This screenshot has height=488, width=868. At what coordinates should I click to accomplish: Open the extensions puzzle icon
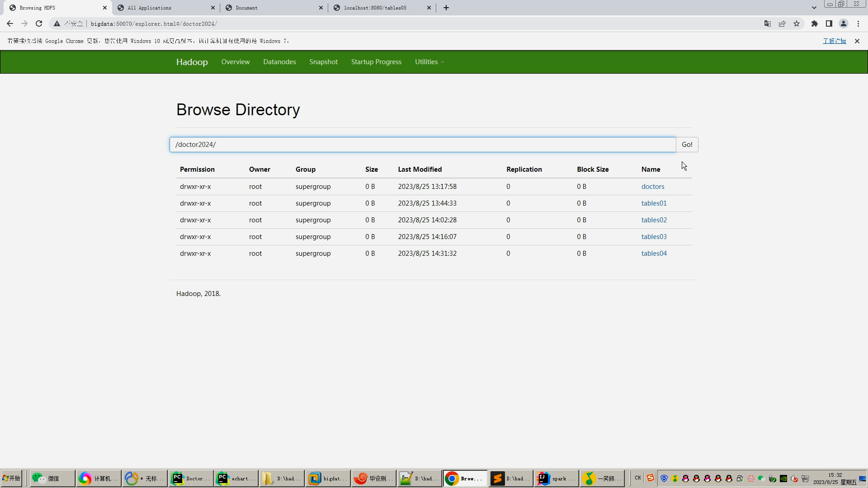814,23
